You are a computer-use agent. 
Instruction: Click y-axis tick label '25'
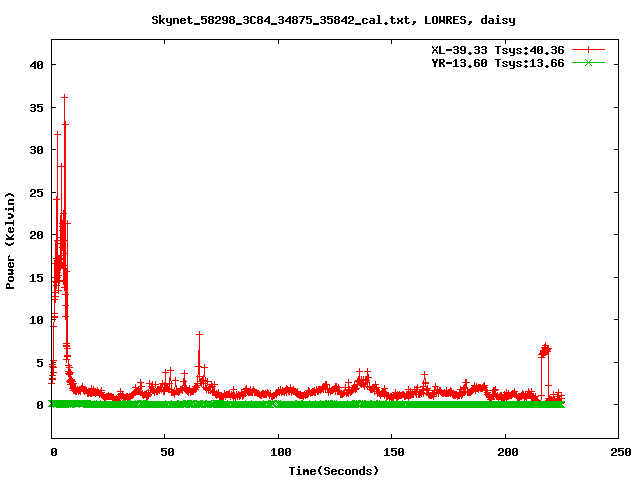pos(36,193)
